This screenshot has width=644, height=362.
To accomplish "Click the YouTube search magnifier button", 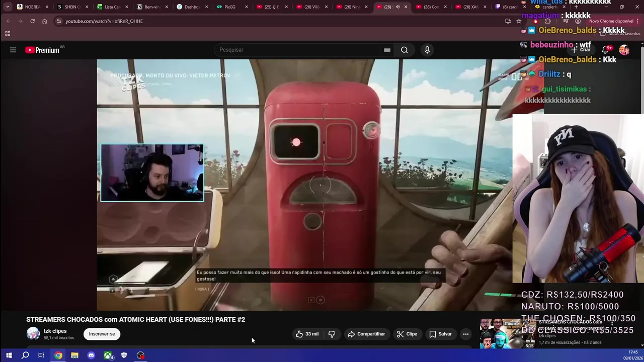I will click(x=405, y=50).
